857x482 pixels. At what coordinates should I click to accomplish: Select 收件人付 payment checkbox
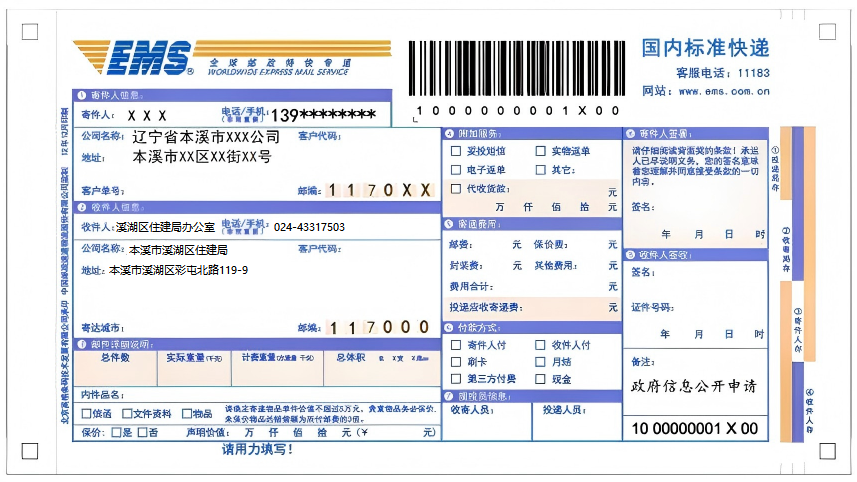click(x=540, y=345)
